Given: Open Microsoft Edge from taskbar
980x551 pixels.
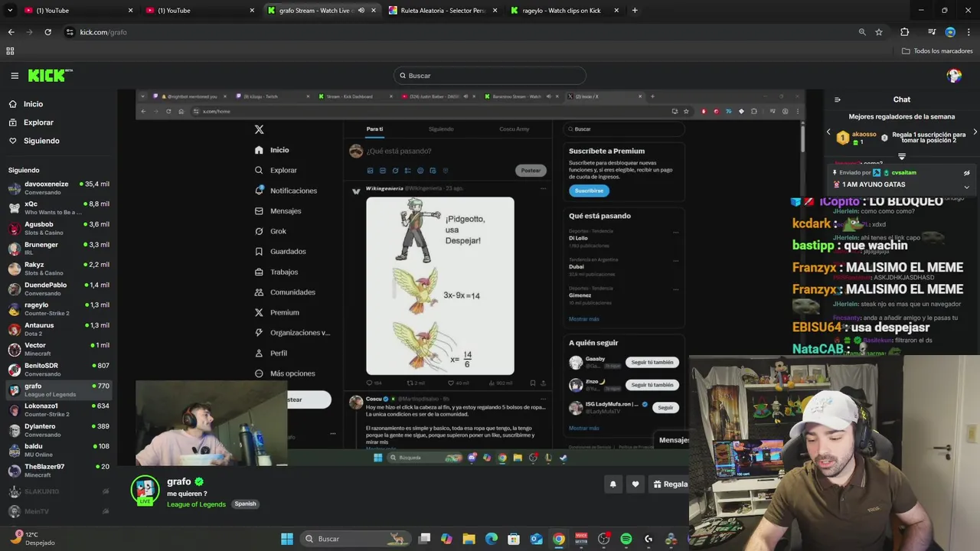Looking at the screenshot, I should [492, 539].
